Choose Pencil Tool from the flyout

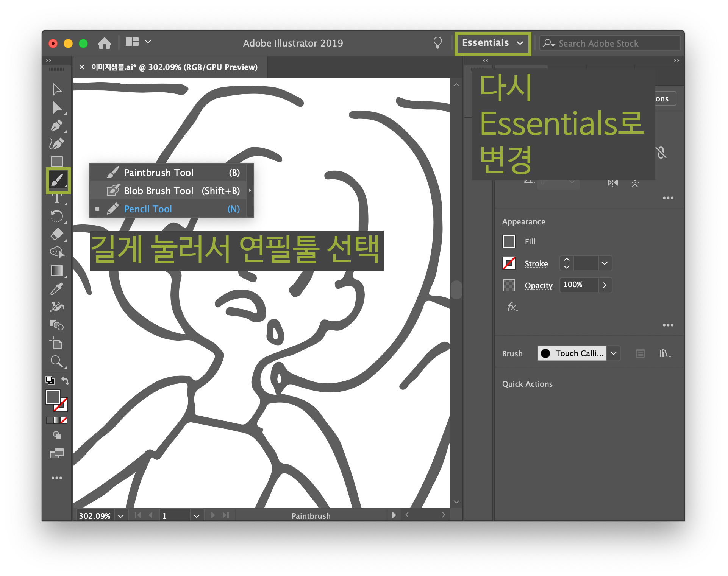pos(148,209)
